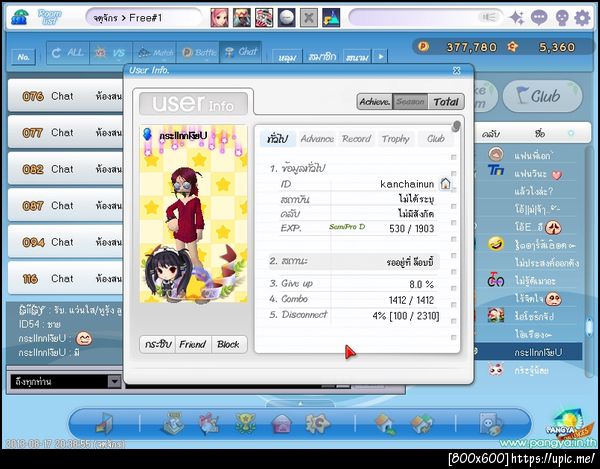Image resolution: width=600 pixels, height=469 pixels.
Task: Click the card exchange icon in bottom bar
Action: pyautogui.click(x=421, y=425)
